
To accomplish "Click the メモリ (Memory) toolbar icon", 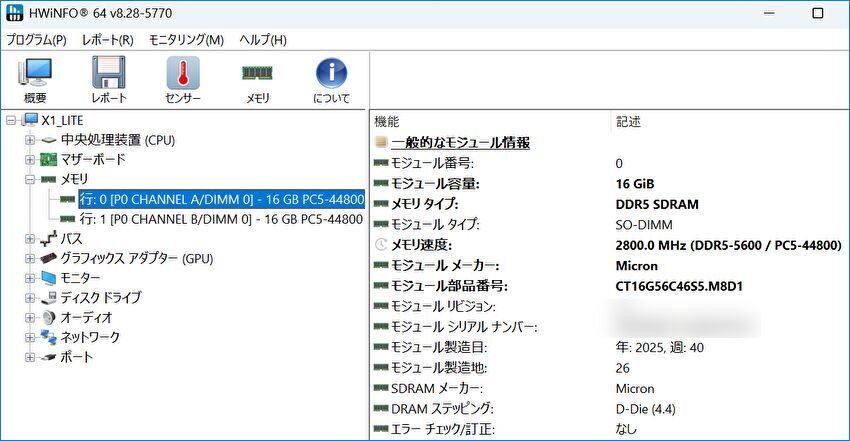I will click(258, 80).
